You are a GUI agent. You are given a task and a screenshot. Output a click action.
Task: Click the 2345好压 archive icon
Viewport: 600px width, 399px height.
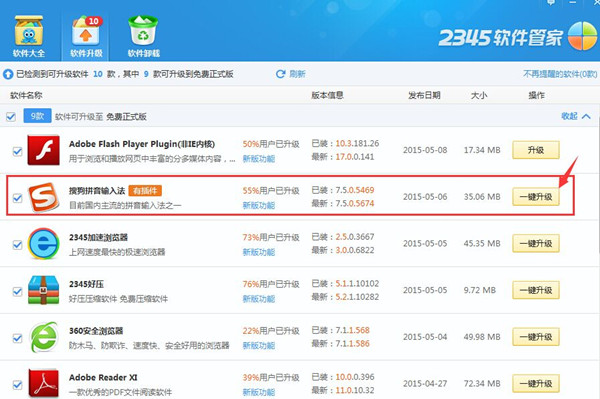pyautogui.click(x=44, y=290)
